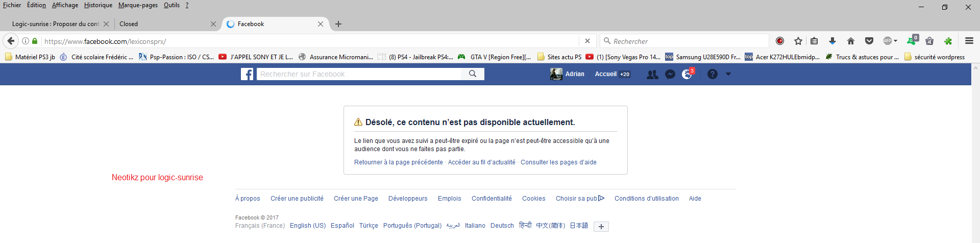Viewport: 980px width, 243px height.
Task: Open notifications globe with 3 alerts
Action: pos(688,74)
